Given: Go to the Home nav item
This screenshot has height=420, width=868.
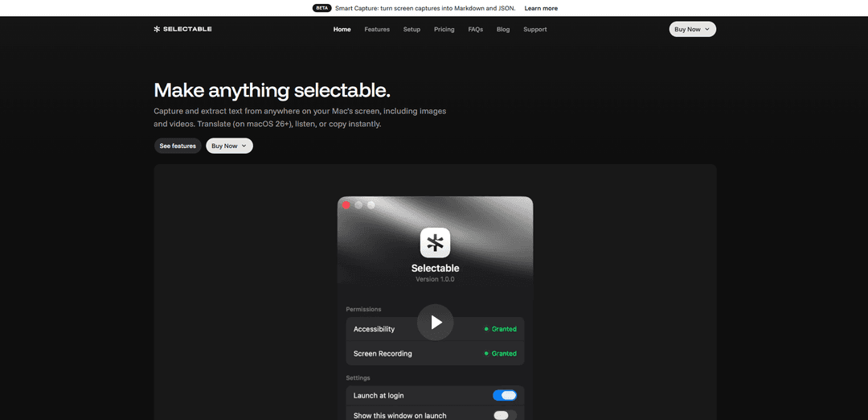Looking at the screenshot, I should [x=342, y=29].
